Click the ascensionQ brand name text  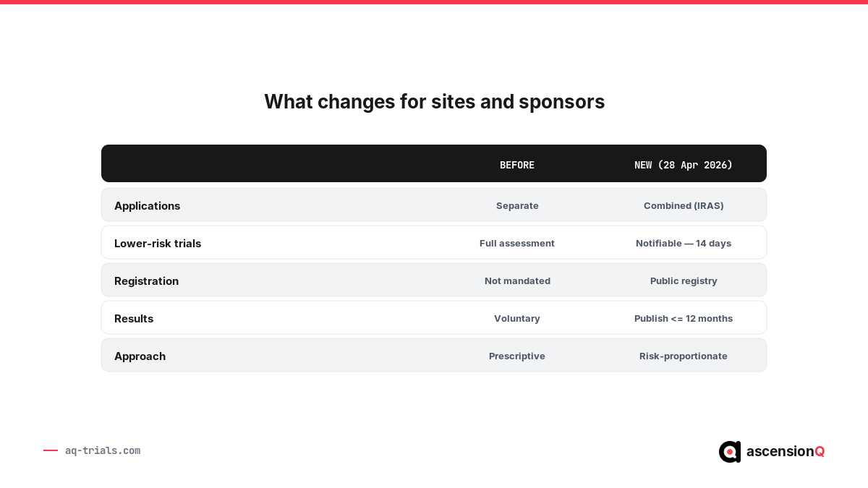786,452
